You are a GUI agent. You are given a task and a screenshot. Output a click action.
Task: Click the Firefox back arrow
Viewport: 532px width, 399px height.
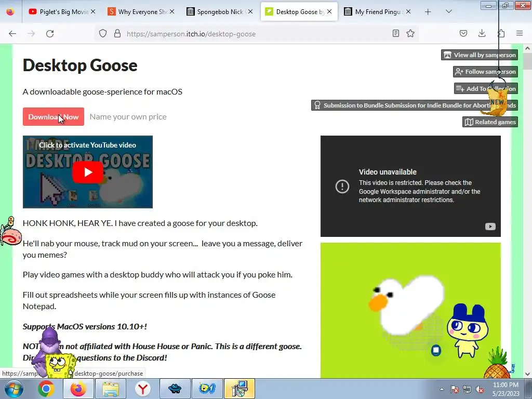[12, 34]
